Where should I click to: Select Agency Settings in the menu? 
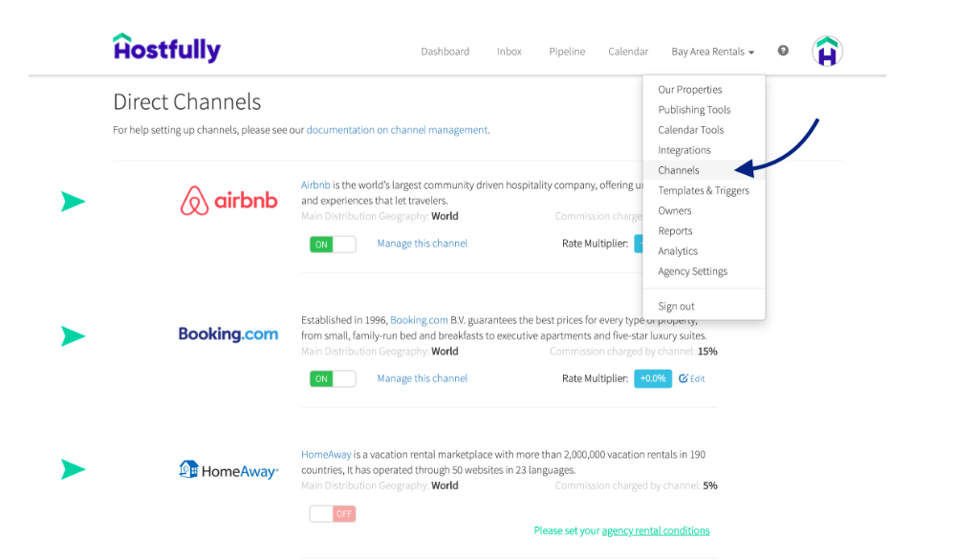coord(692,270)
